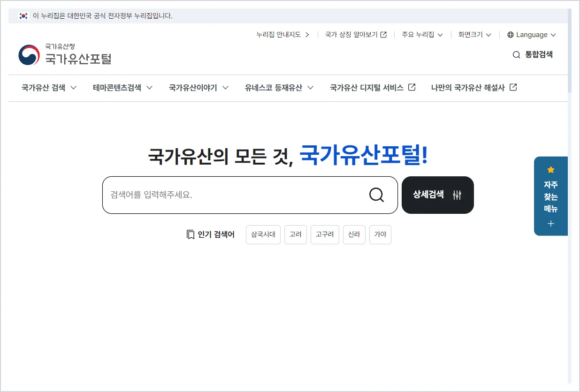Screen dimensions: 580x392
Task: Click the globe icon next to Language
Action: [511, 35]
